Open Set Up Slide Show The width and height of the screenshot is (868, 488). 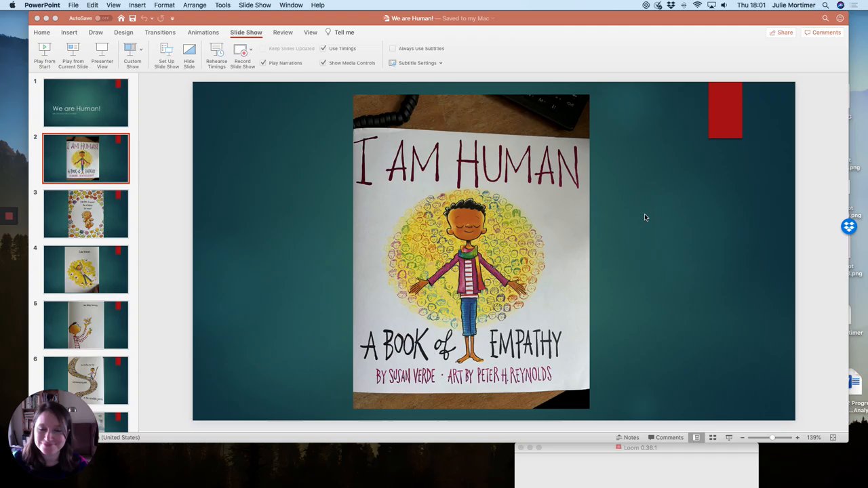166,56
